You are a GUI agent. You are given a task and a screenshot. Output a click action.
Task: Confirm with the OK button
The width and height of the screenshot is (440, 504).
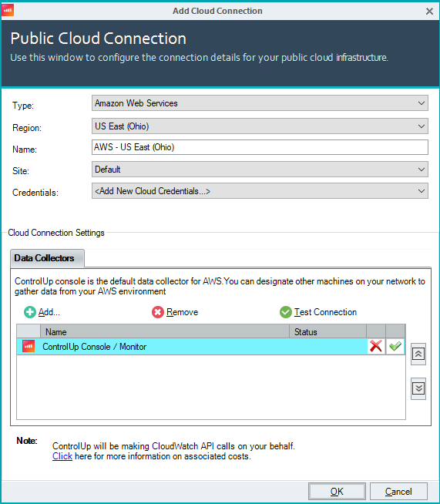tap(337, 492)
